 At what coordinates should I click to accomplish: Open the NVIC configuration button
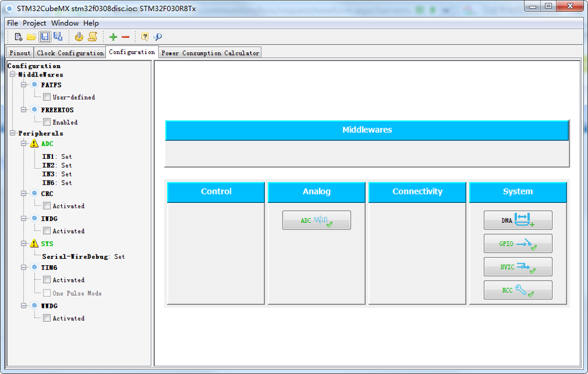point(518,267)
